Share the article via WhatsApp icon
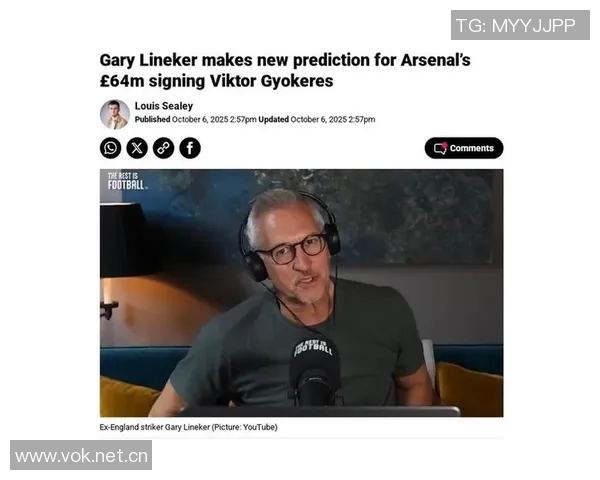The height and width of the screenshot is (480, 600). pos(111,148)
